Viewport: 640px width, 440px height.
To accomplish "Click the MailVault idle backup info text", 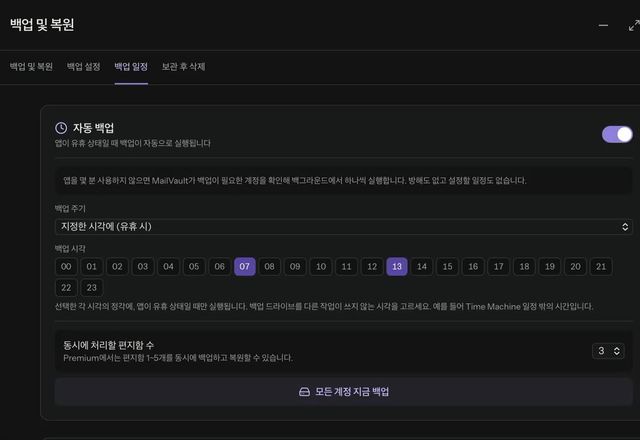I will tap(295, 180).
